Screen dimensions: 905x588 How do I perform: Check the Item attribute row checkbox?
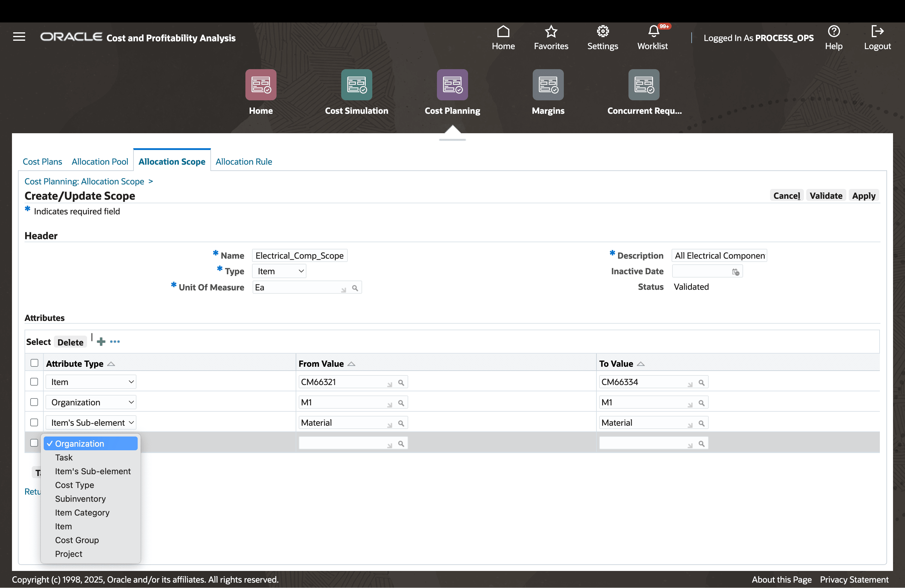click(x=34, y=381)
